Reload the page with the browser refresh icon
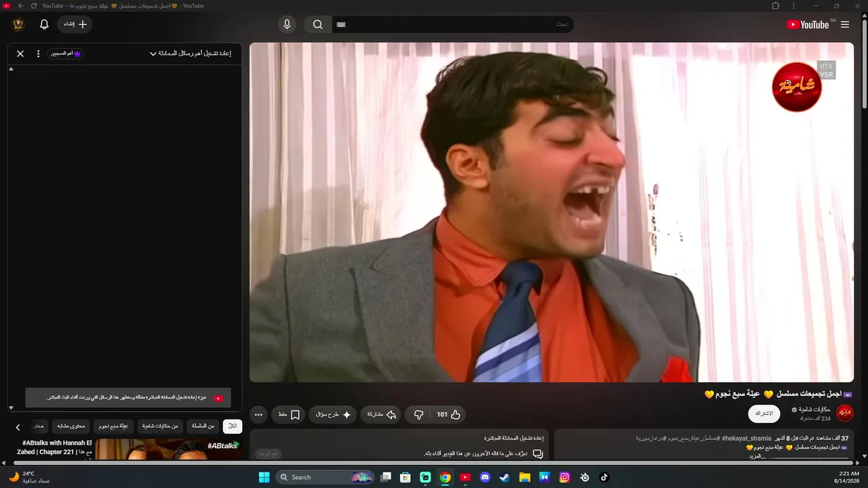 (33, 6)
